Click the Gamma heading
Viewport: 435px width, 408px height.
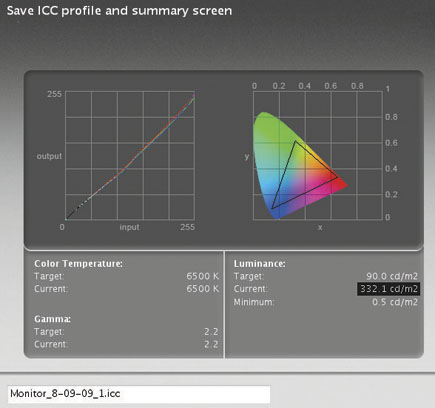[52, 319]
